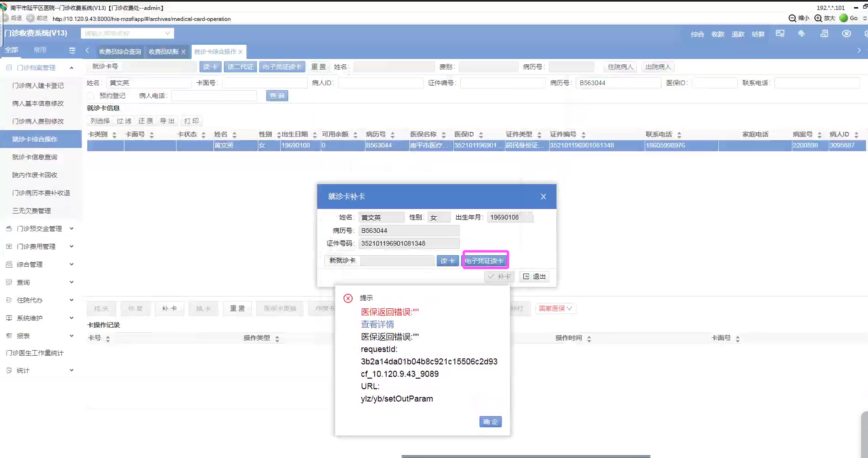The width and height of the screenshot is (868, 458).
Task: Expand the 门诊预交金管理 sidebar section
Action: (40, 229)
